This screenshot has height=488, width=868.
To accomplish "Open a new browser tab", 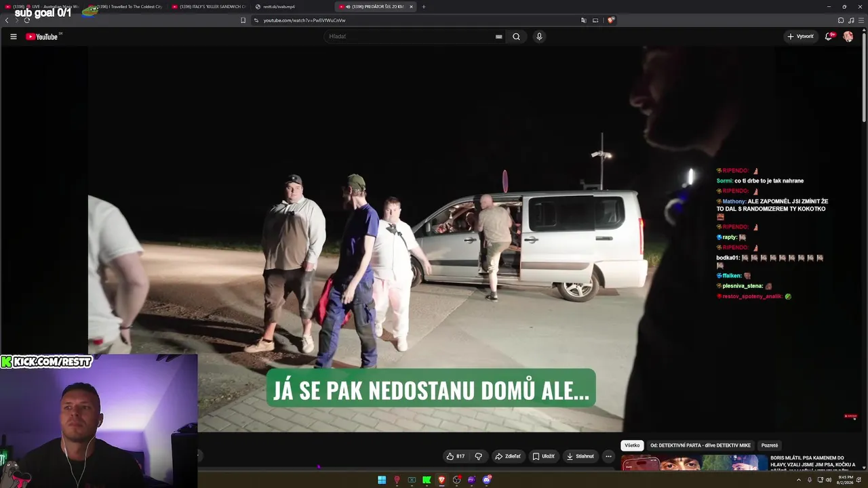I will [x=424, y=7].
